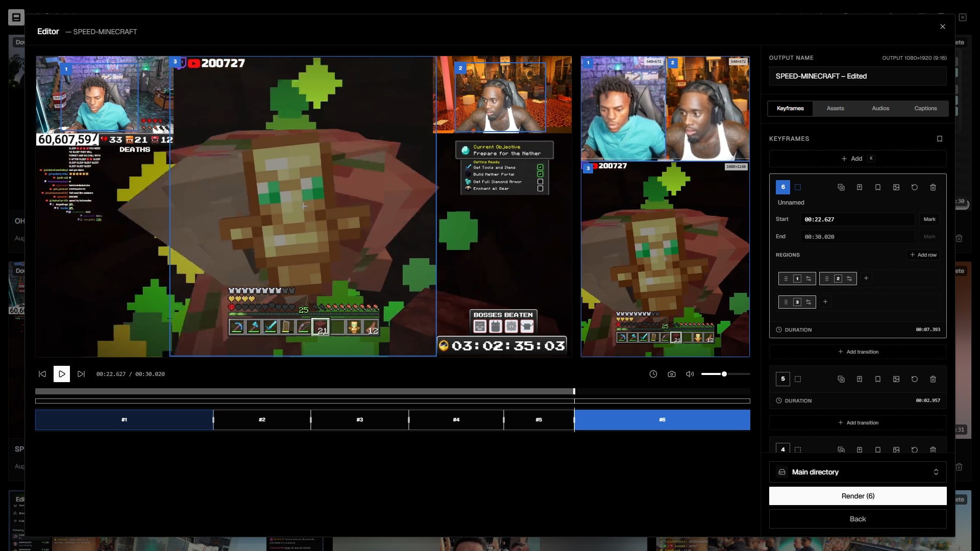Edit the Start time field
The image size is (980, 551).
coord(857,219)
